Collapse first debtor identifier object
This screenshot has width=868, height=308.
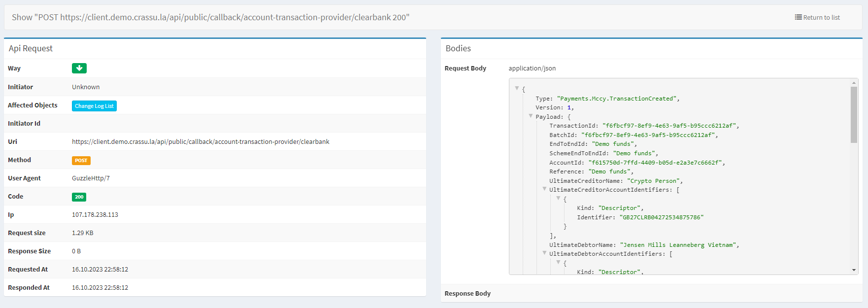coord(558,262)
